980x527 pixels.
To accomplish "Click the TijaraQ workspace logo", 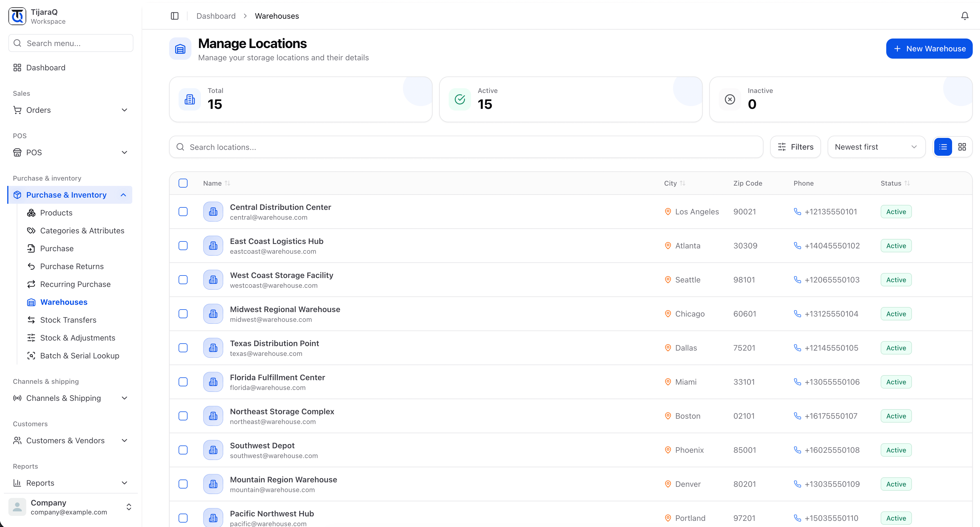I will 18,16.
